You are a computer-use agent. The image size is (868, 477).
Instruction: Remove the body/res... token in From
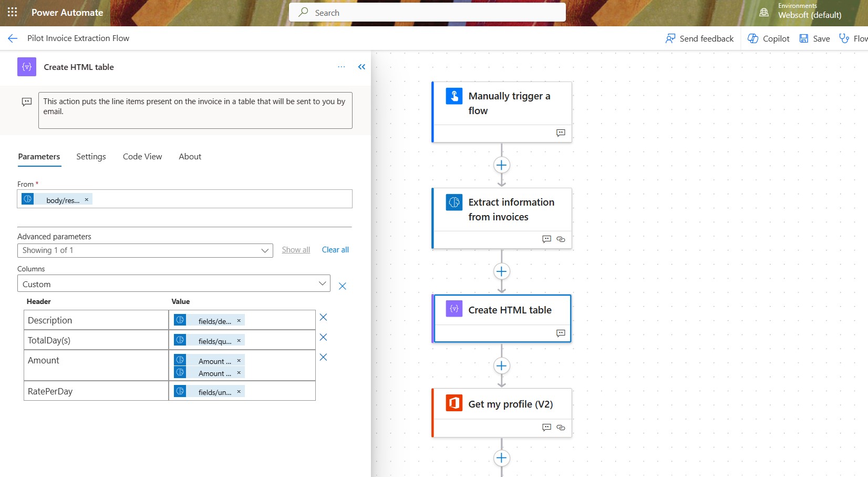pyautogui.click(x=87, y=200)
